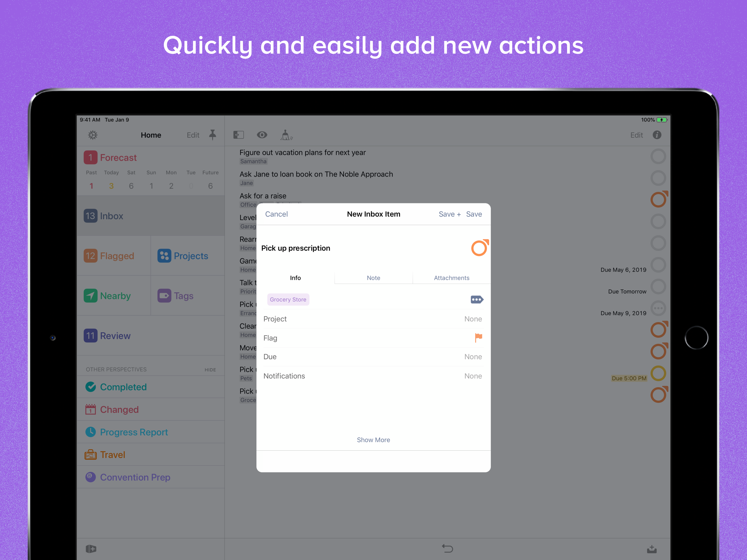Image resolution: width=747 pixels, height=560 pixels.
Task: Click the tag options icon beside Grocery Store
Action: [477, 300]
